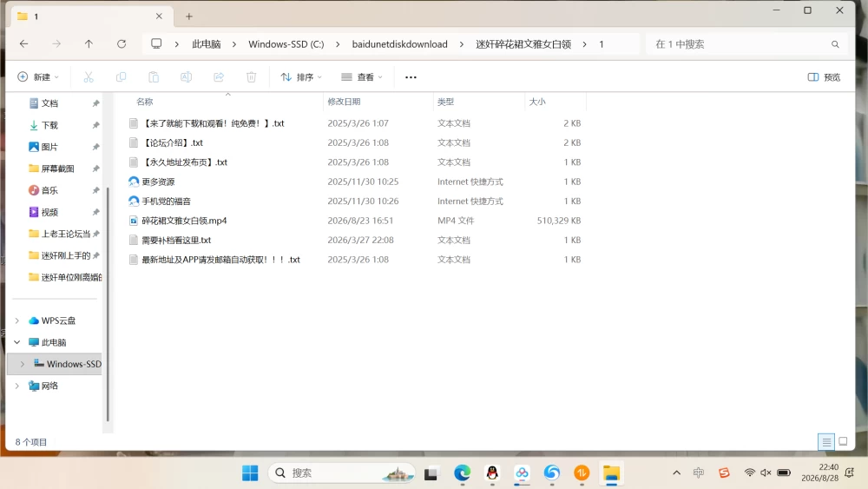Open the QQ penguin app on taskbar

[x=492, y=473]
